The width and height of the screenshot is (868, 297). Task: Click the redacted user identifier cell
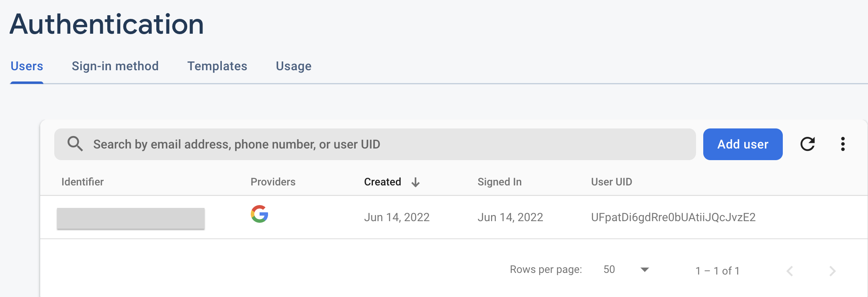pos(131,218)
